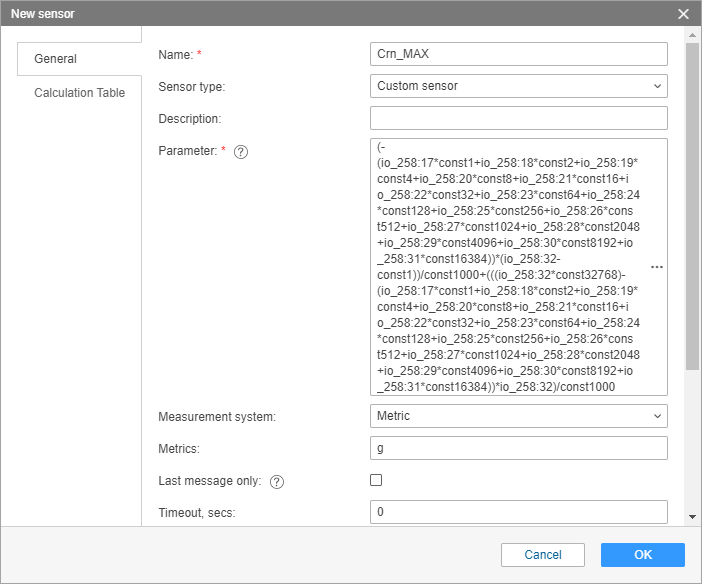Click the help icon beside Last message only

[x=277, y=481]
